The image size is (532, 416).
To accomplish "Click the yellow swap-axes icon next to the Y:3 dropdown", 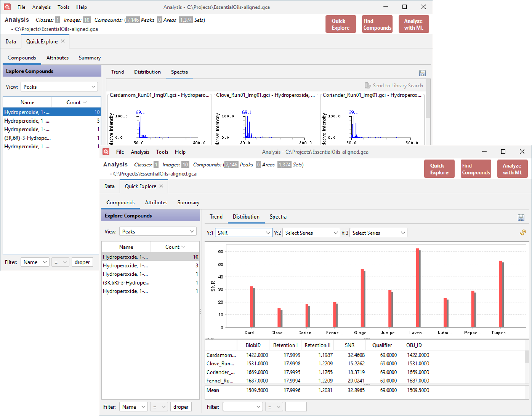I will [523, 233].
